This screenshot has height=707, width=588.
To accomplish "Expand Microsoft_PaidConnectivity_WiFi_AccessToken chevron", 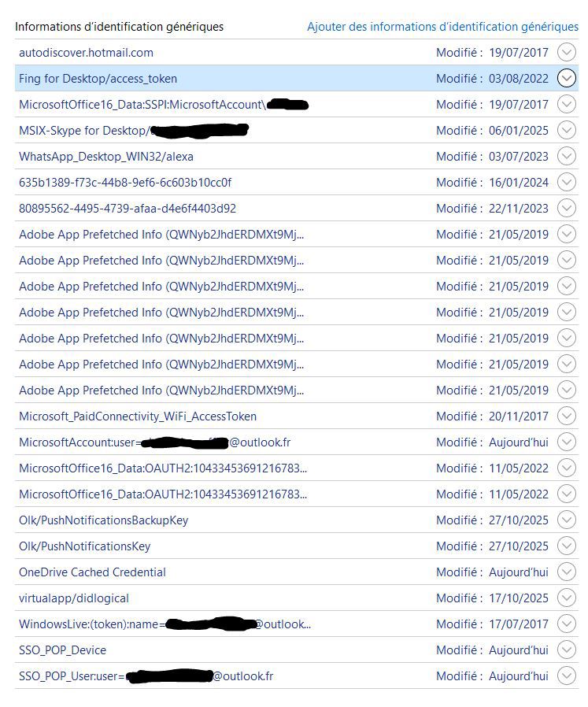I will [567, 416].
